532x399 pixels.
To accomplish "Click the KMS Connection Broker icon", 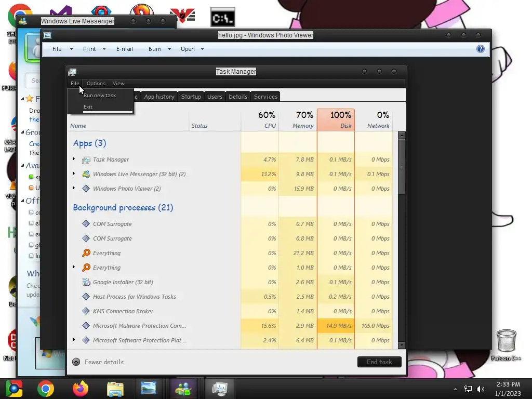I will (86, 312).
